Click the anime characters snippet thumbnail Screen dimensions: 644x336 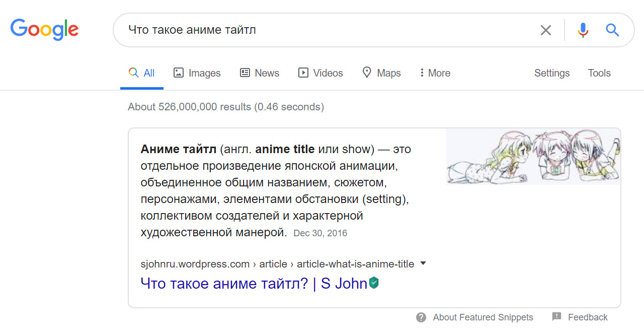[x=533, y=156]
